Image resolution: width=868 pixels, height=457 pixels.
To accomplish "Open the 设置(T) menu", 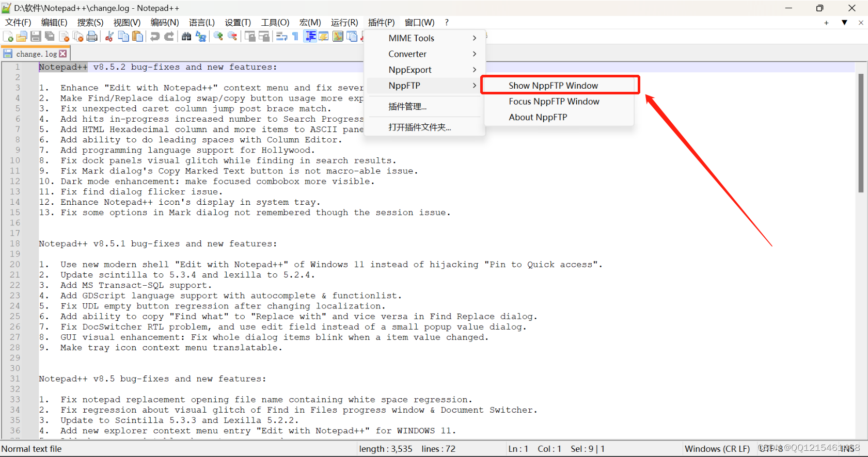I will [x=238, y=22].
